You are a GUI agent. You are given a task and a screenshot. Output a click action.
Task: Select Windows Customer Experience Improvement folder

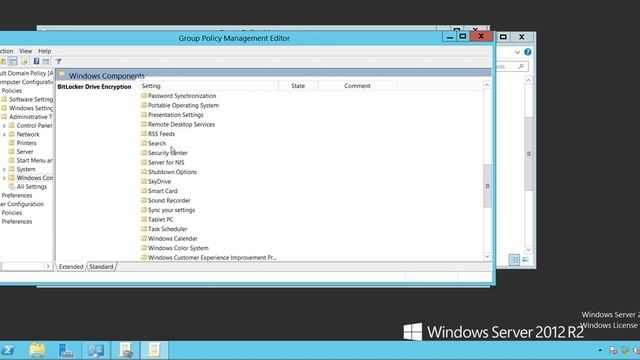point(212,258)
